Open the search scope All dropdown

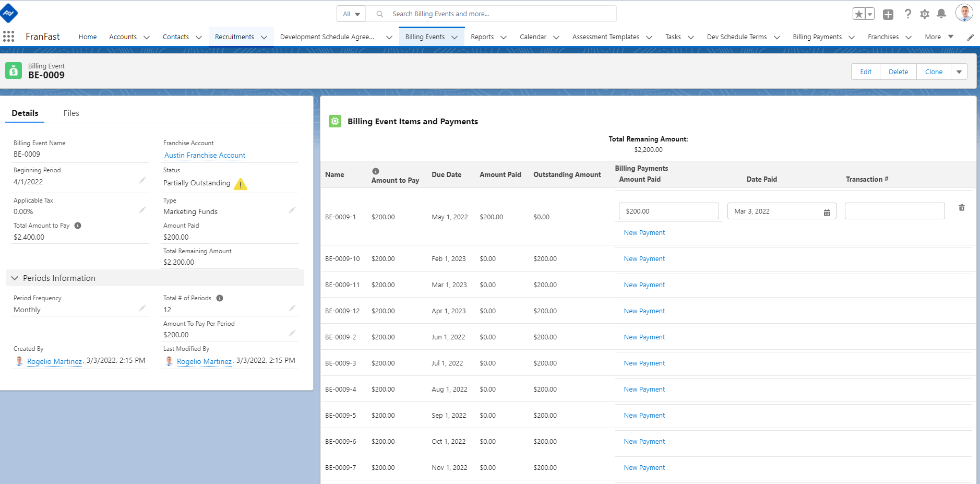point(351,14)
